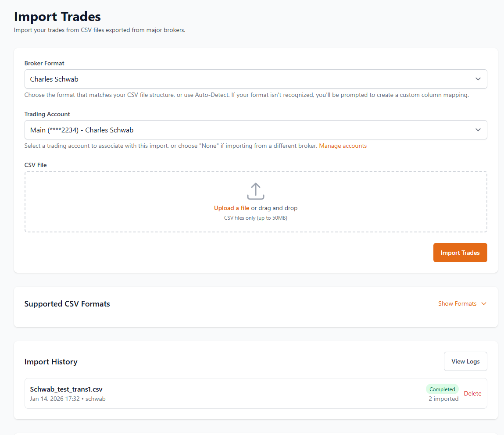Click the Upload a file link
Image resolution: width=504 pixels, height=435 pixels.
pyautogui.click(x=232, y=208)
